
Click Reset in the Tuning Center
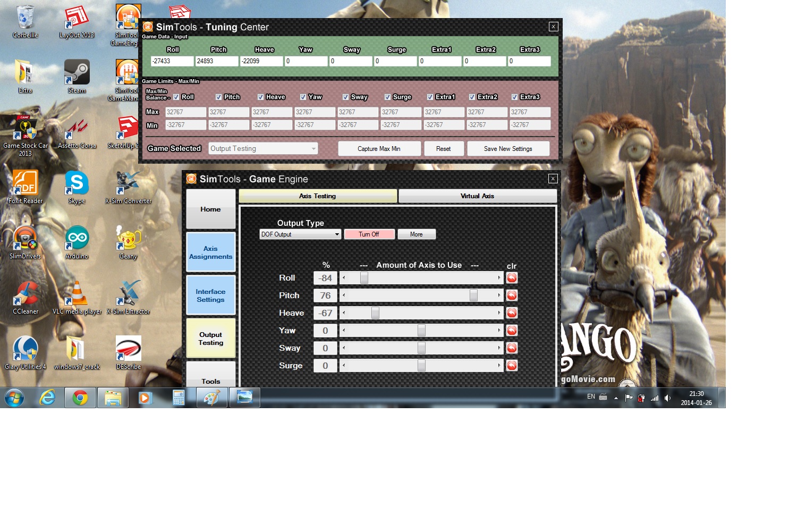[444, 149]
